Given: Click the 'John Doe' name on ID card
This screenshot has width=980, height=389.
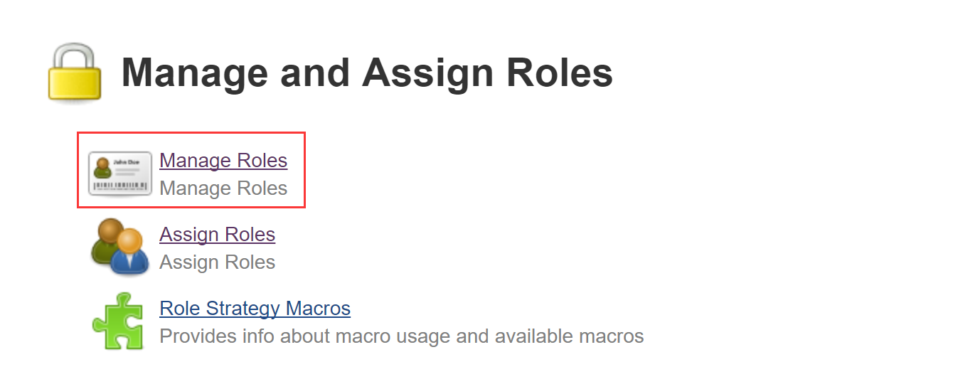Looking at the screenshot, I should [x=127, y=162].
